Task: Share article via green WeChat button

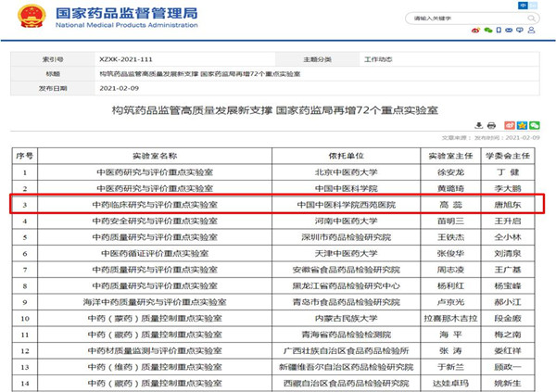Action: click(535, 124)
